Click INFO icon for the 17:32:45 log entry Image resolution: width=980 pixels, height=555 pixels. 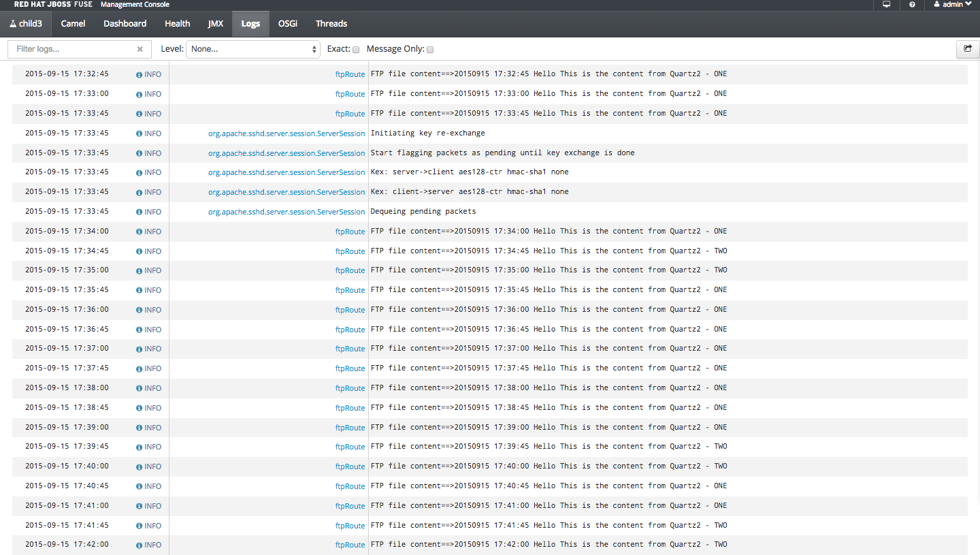[140, 75]
